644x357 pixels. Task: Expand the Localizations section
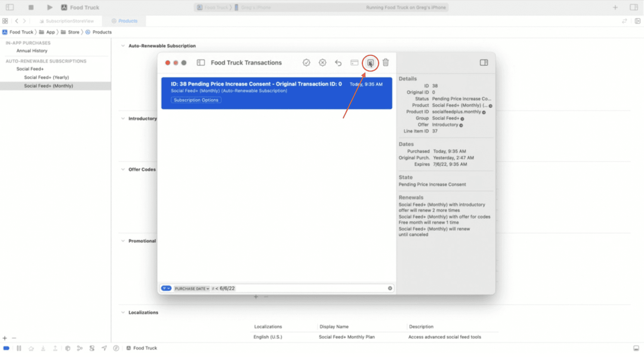click(122, 312)
